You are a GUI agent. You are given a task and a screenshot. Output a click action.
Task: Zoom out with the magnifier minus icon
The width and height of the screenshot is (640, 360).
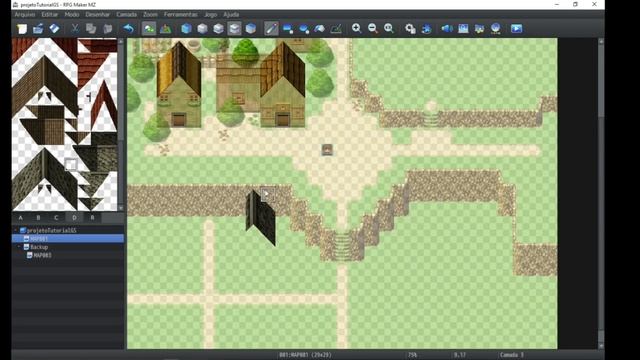coord(373,29)
